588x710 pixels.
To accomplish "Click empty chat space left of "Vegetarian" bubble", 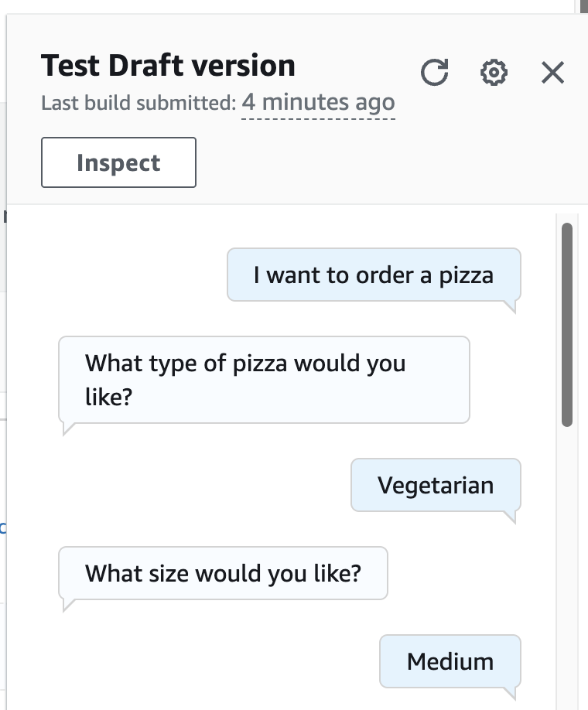I will pyautogui.click(x=201, y=486).
